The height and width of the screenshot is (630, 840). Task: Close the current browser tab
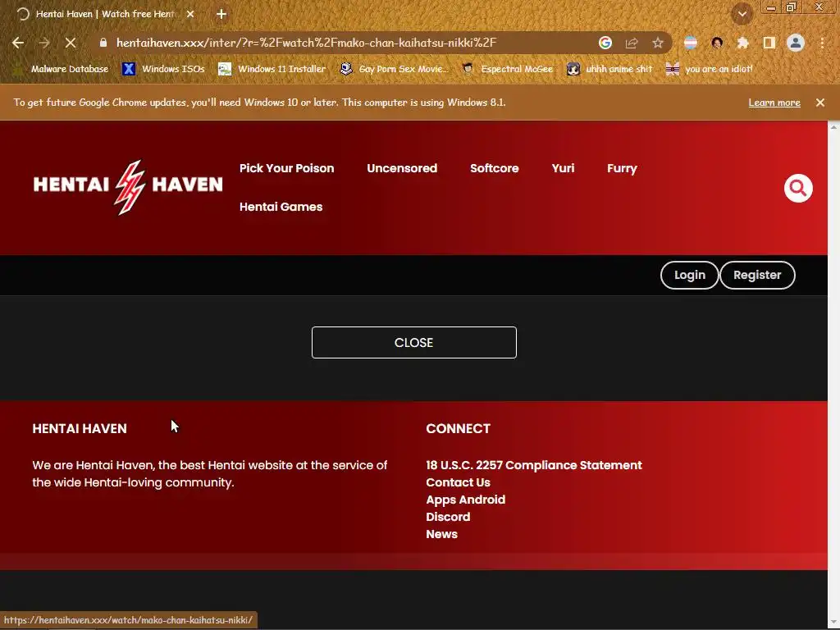[190, 14]
